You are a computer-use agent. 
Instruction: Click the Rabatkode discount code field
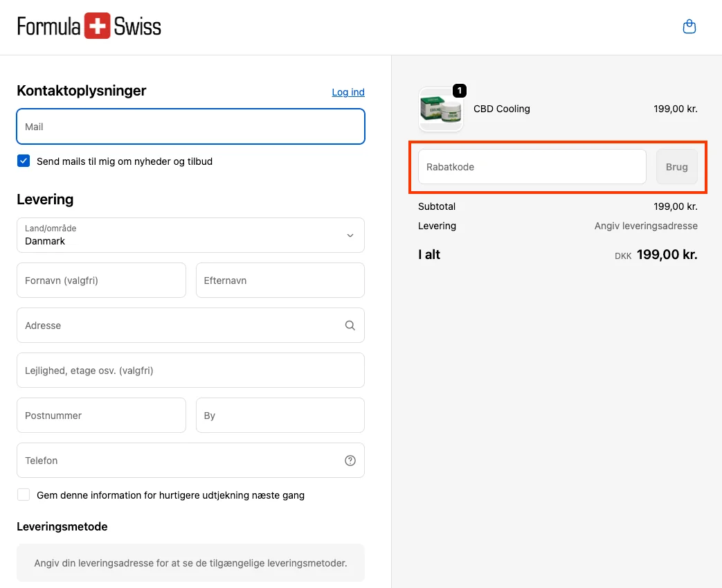532,167
